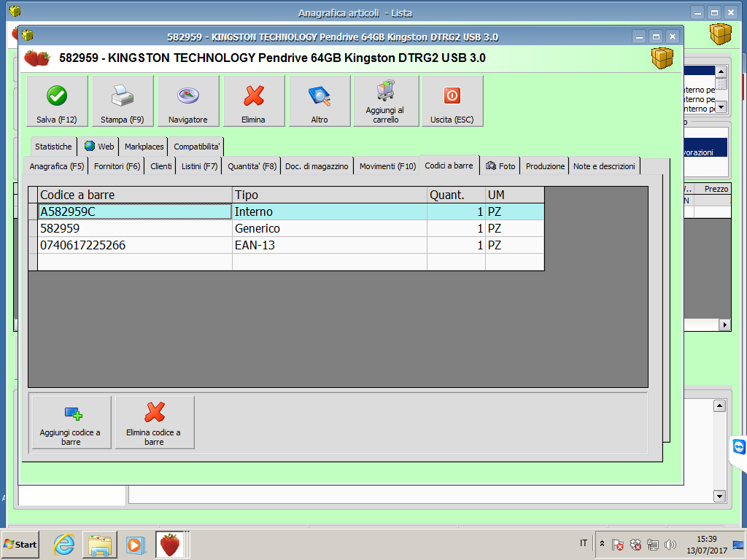Click the Generico type cell

tap(330, 228)
